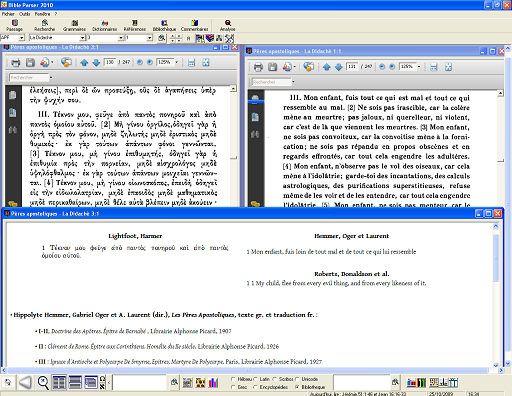Viewport: 512px width, 396px height.
Task: Click the magnifier icon in the bottom toolbar
Action: (x=43, y=383)
